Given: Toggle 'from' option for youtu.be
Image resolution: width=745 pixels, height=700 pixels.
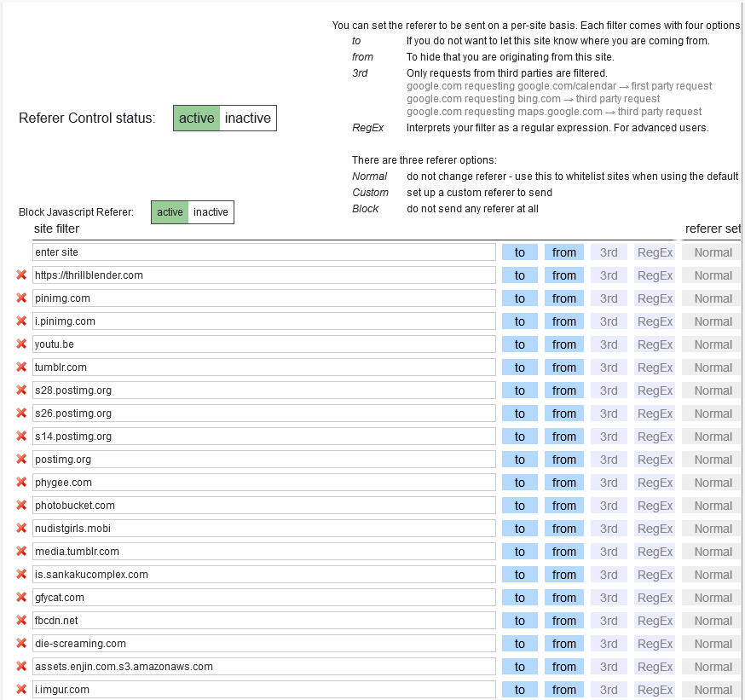Looking at the screenshot, I should [x=564, y=344].
